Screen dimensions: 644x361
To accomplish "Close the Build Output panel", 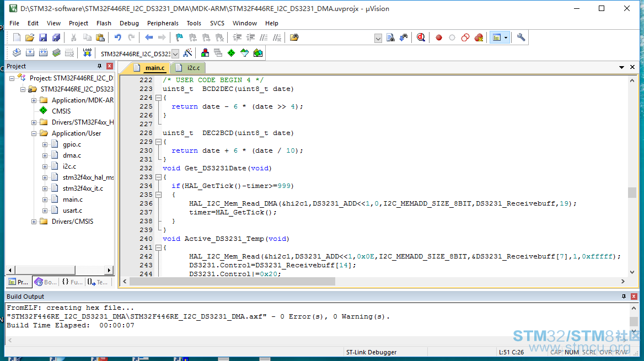I will pos(634,297).
